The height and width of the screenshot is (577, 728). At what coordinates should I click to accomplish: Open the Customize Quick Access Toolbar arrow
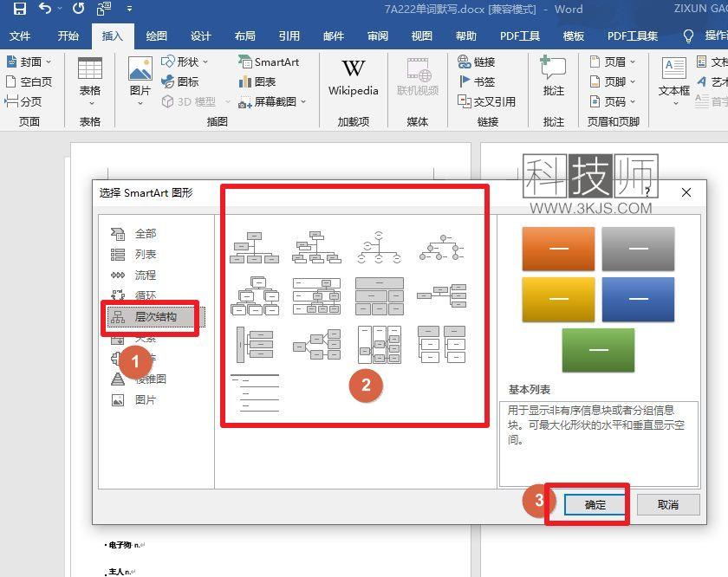tap(129, 9)
